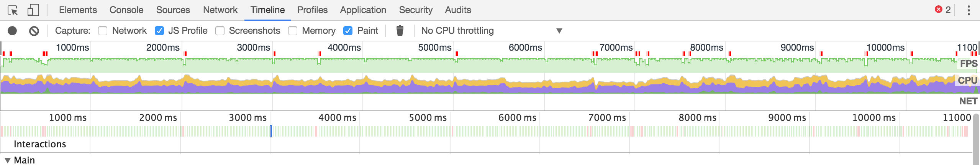Go to the Network tab

tap(220, 10)
